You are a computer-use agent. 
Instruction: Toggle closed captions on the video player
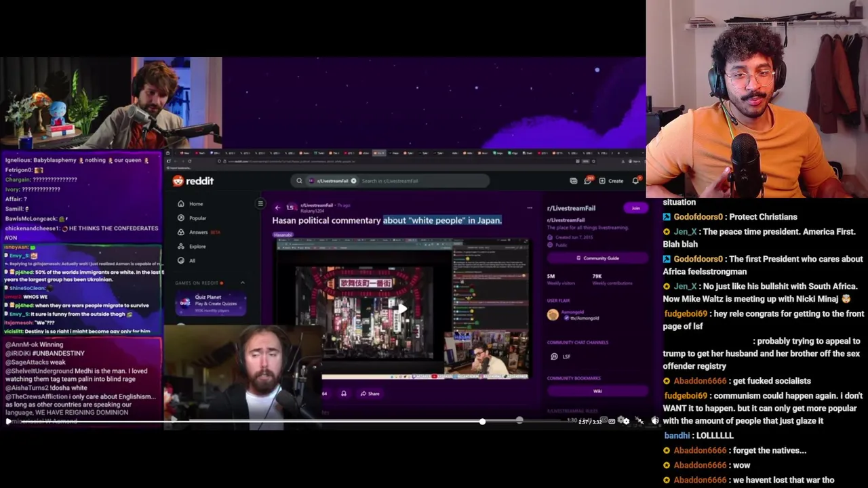click(x=611, y=422)
